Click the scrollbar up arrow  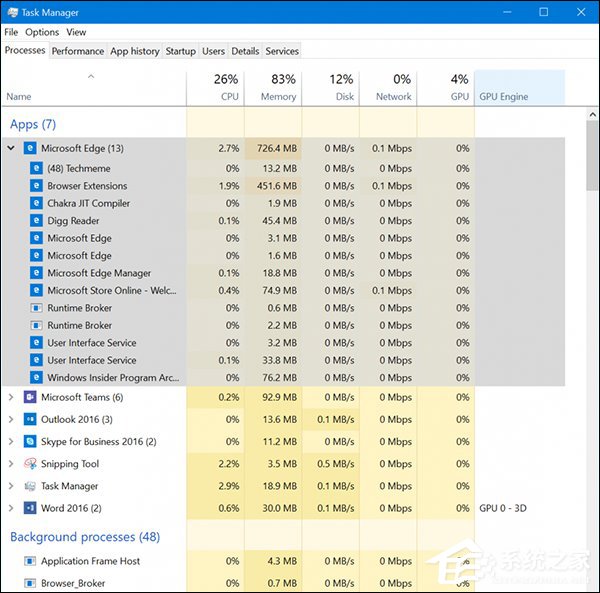click(592, 114)
